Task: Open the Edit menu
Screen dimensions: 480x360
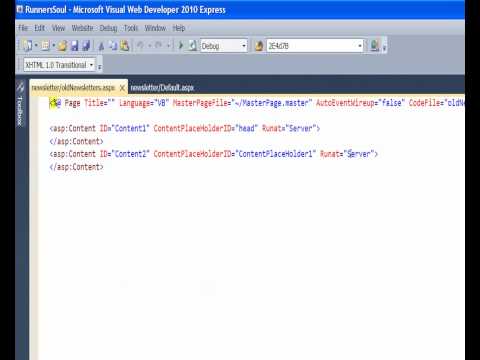Action: (x=39, y=28)
